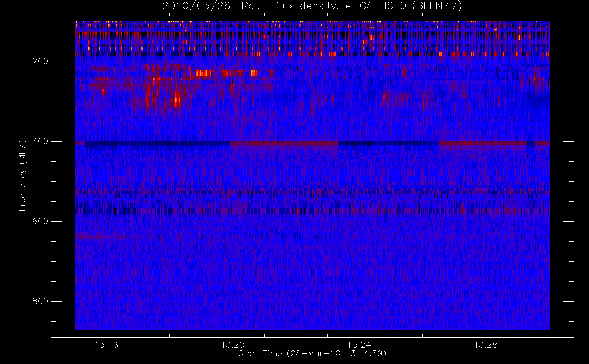Screen dimensions: 589x364
Task: Click the 13:24 time tick label
Action: (359, 344)
